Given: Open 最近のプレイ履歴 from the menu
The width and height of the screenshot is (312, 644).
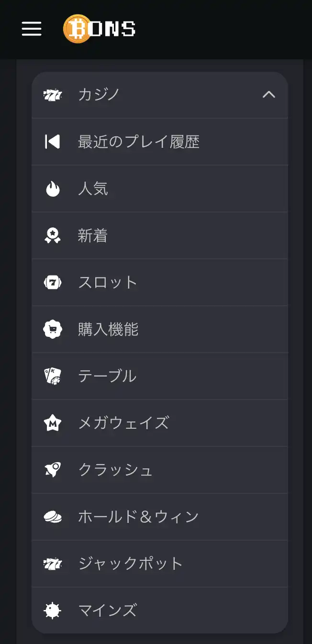Looking at the screenshot, I should 139,141.
